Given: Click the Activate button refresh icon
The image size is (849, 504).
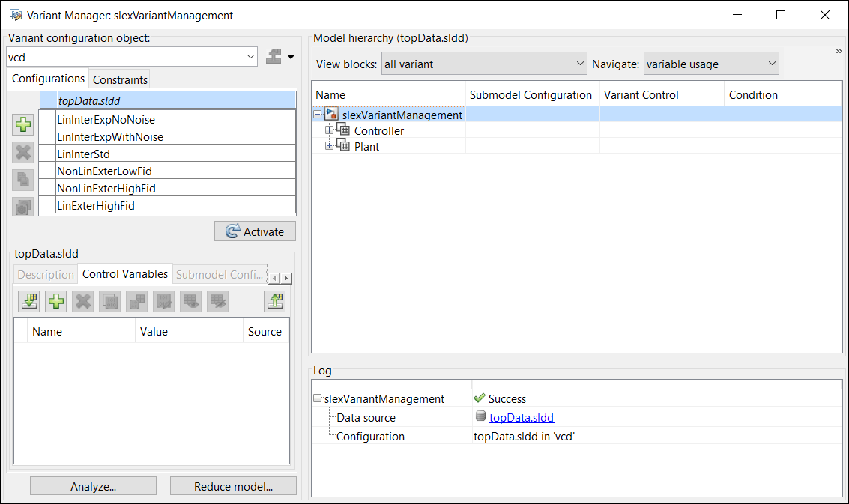Looking at the screenshot, I should tap(233, 231).
